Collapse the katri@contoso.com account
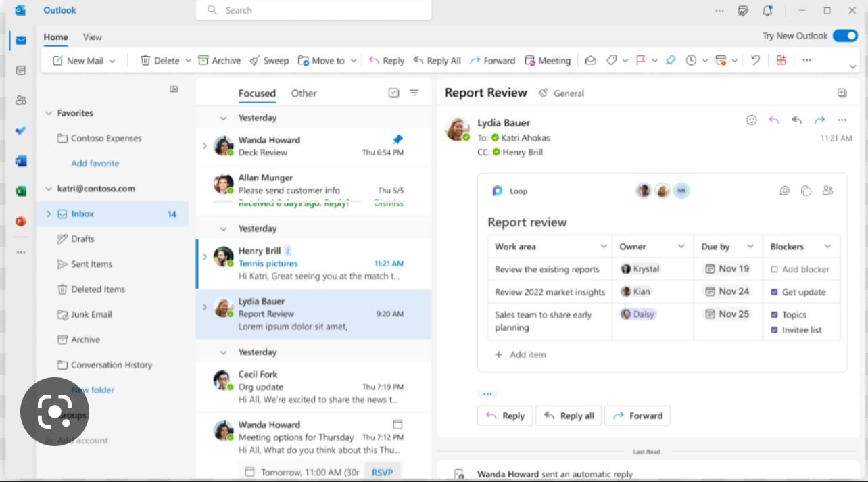This screenshot has height=482, width=868. pyautogui.click(x=49, y=189)
